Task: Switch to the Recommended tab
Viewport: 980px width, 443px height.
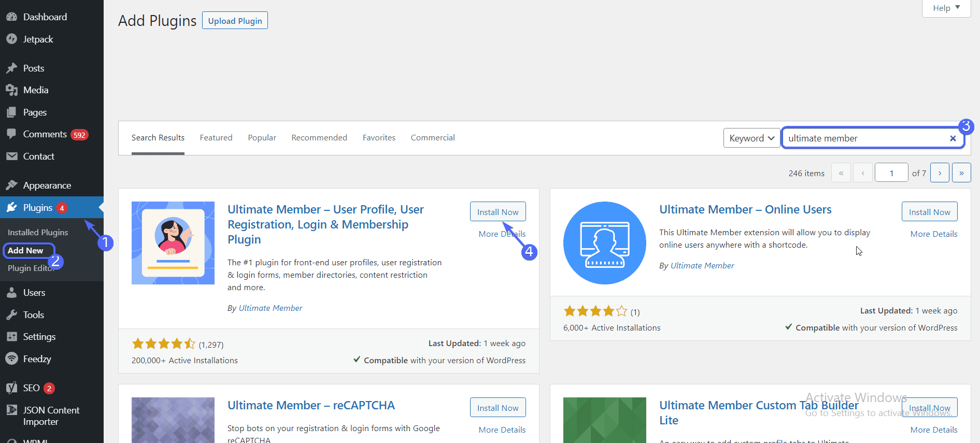Action: (319, 138)
